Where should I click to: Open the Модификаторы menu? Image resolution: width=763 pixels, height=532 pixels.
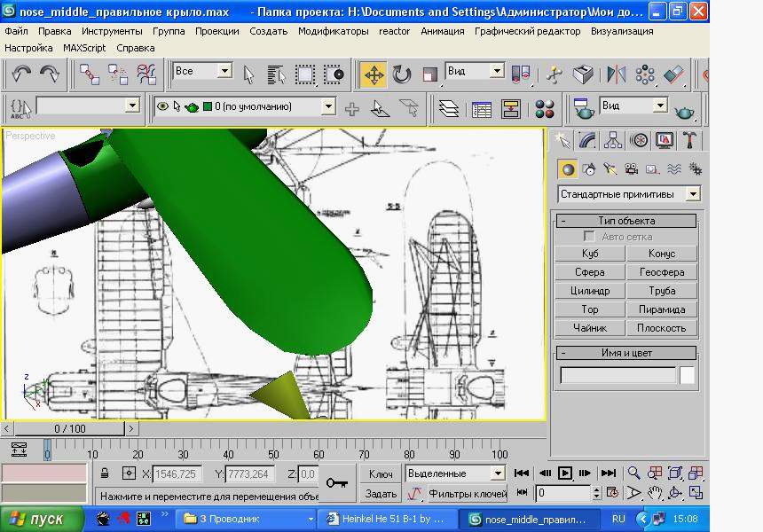(333, 31)
